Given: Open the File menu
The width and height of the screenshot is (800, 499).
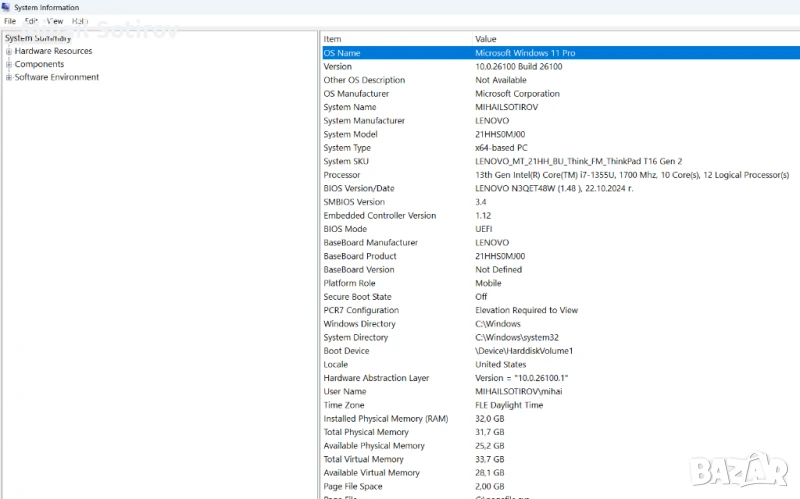Looking at the screenshot, I should click(x=10, y=21).
